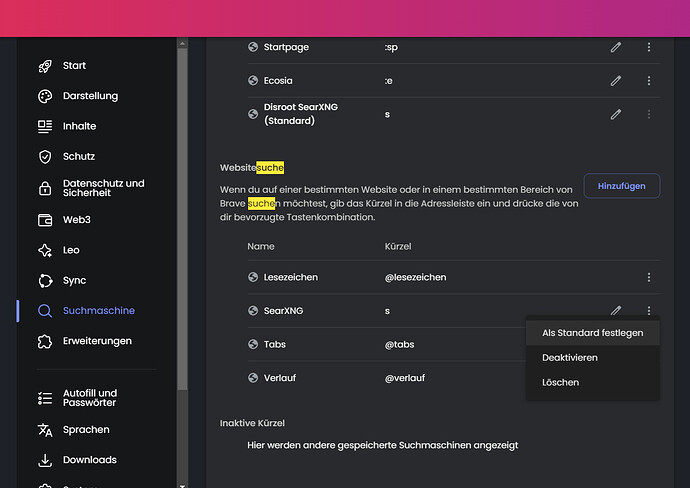Screen dimensions: 690x488
Task: Open Sprachen translate icon
Action: (x=45, y=430)
